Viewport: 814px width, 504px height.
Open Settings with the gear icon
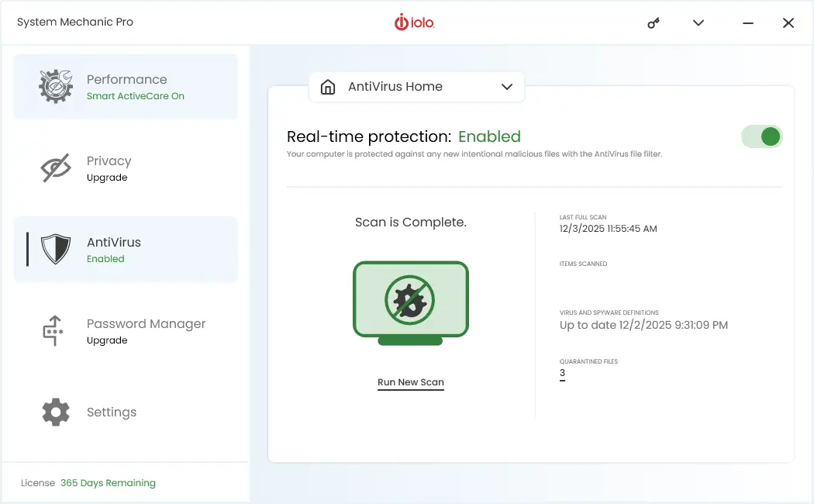tap(54, 412)
